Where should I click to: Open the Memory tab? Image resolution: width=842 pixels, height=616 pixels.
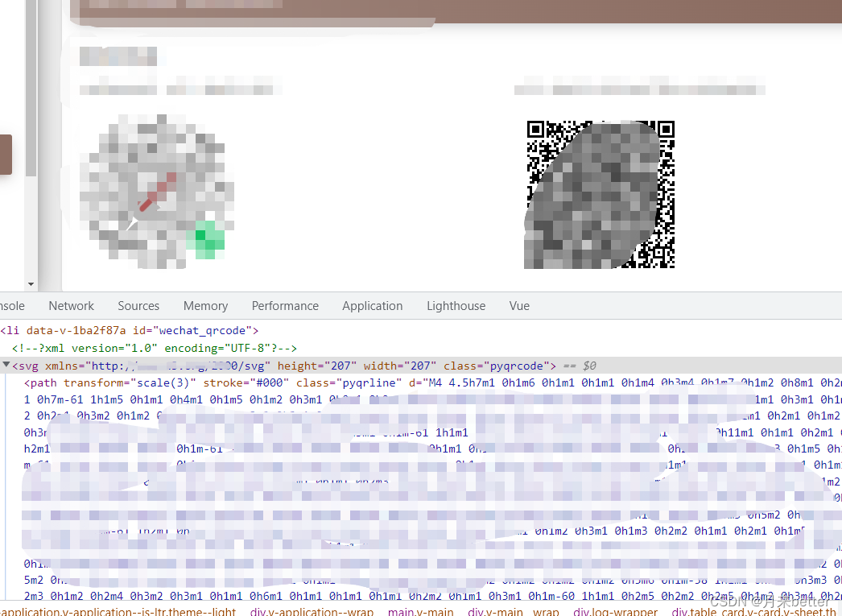(205, 305)
